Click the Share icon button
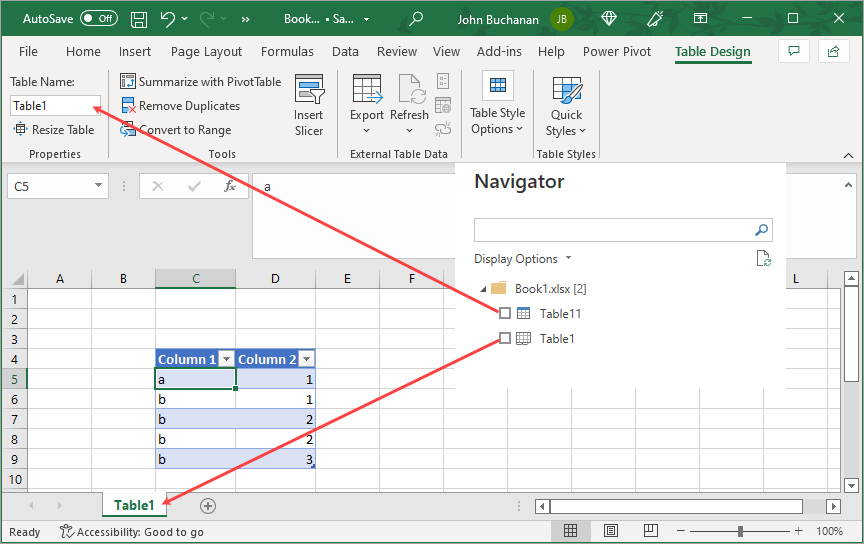 [x=834, y=51]
